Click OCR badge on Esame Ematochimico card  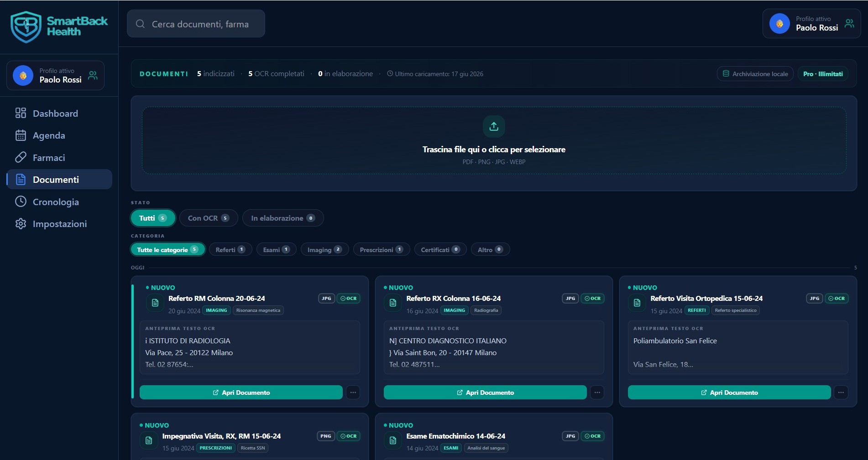[x=592, y=436]
